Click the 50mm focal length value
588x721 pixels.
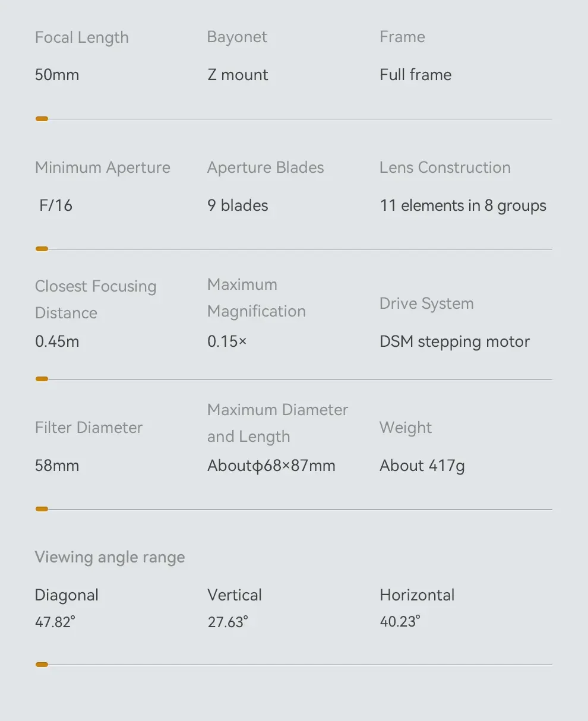(57, 75)
